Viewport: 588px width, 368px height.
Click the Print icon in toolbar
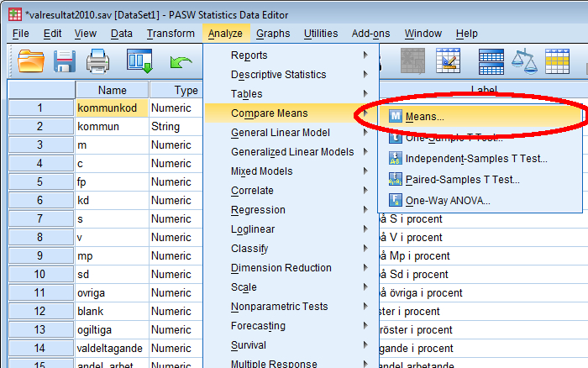pos(99,61)
